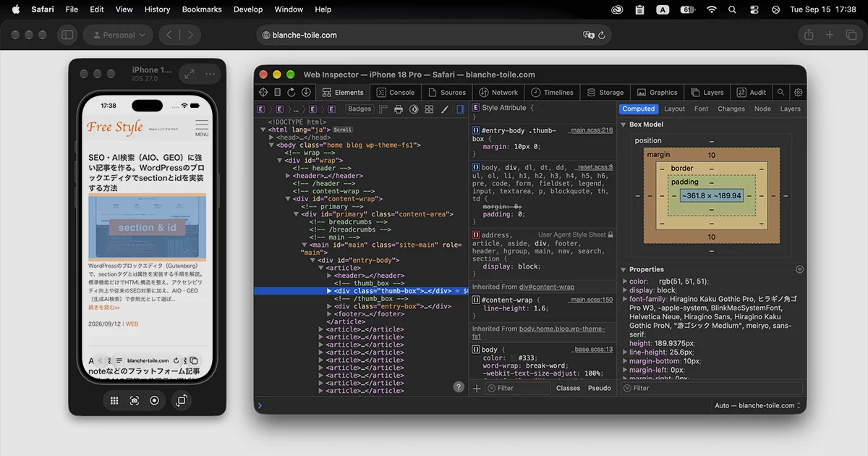Image resolution: width=868 pixels, height=456 pixels.
Task: Start element selection with crosshair icon
Action: pyautogui.click(x=263, y=93)
